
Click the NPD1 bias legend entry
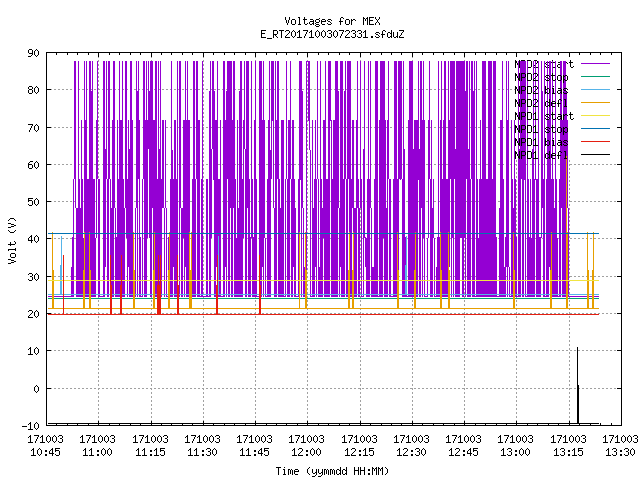(x=541, y=142)
